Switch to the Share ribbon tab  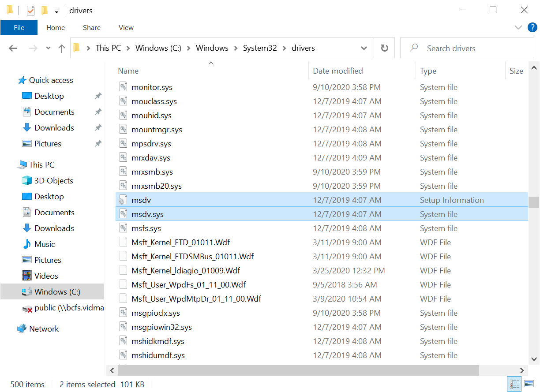coord(92,27)
